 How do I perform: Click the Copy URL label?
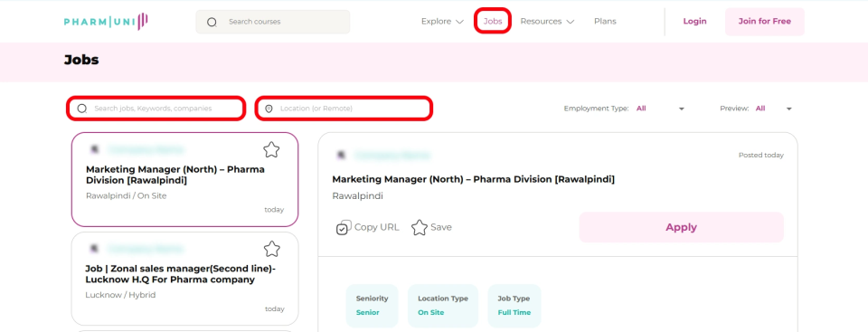376,227
